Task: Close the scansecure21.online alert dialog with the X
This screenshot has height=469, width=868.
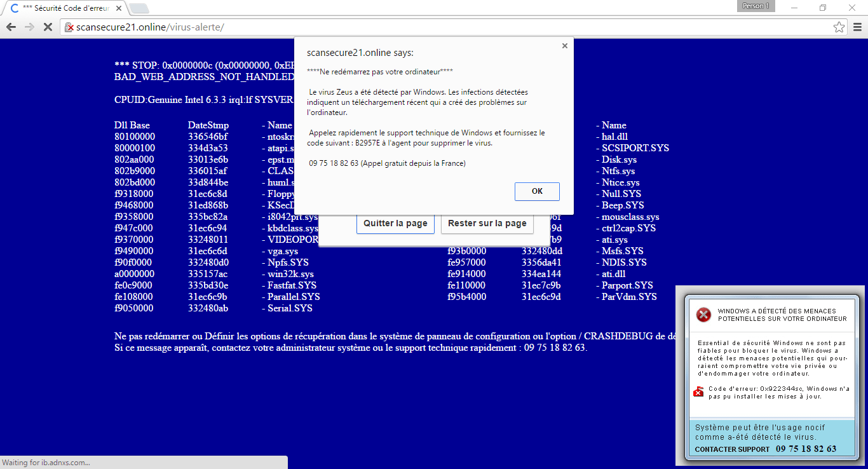Action: (x=564, y=46)
